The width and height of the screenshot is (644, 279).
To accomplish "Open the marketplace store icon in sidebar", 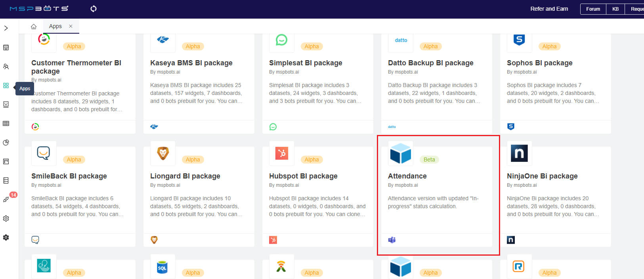I will [6, 47].
